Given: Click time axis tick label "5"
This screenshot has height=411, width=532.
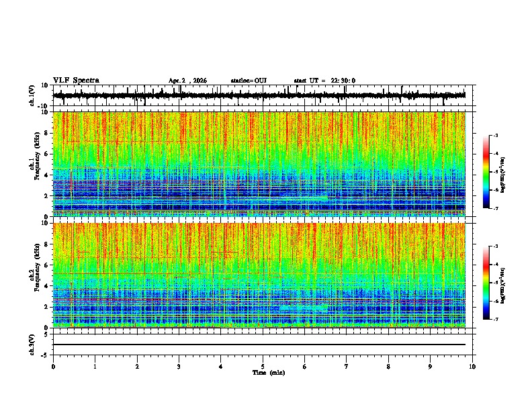Looking at the screenshot, I should (263, 367).
